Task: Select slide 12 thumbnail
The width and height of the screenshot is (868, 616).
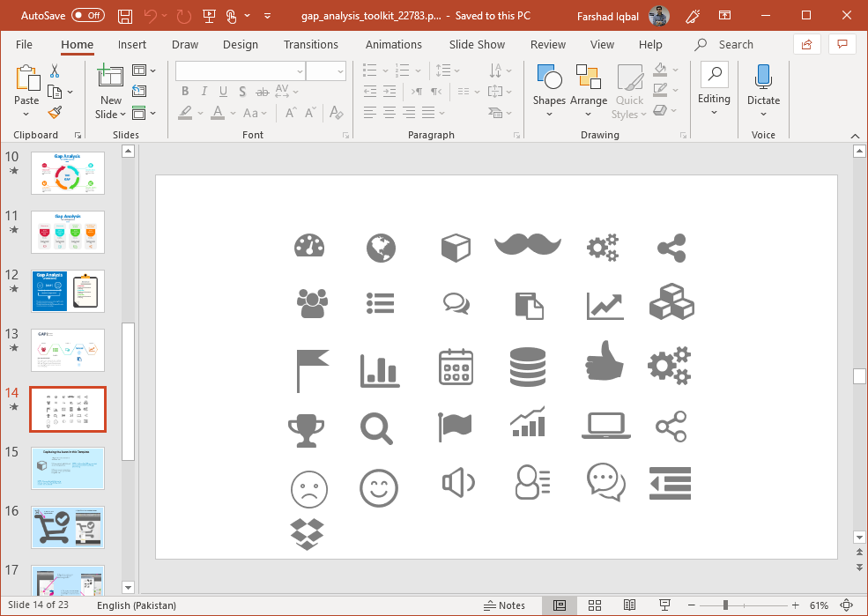Action: point(68,291)
